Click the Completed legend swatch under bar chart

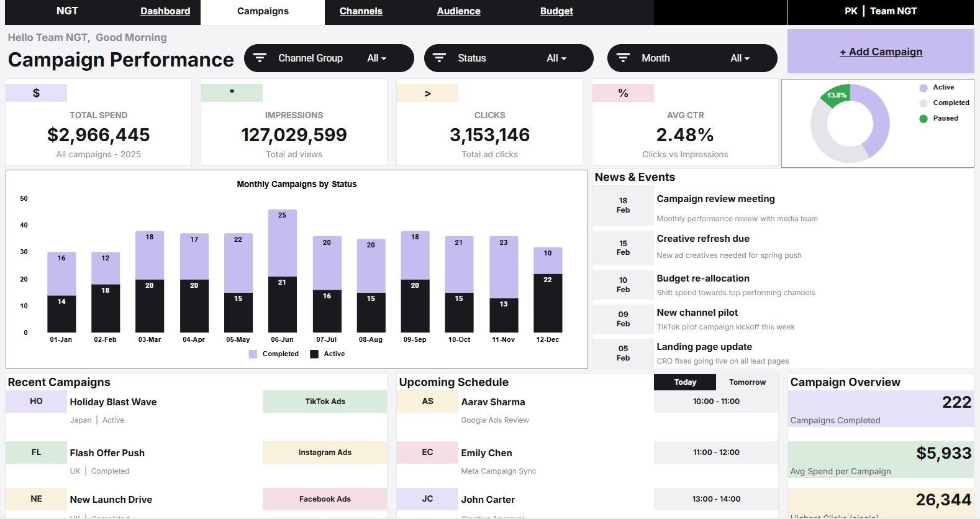tap(253, 354)
